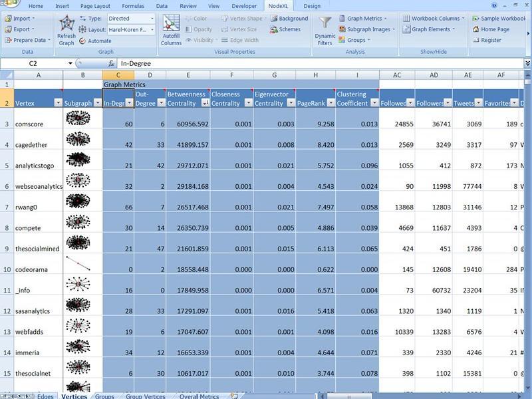Viewport: 532px width, 399px height.
Task: Open the Vertex column filter dropdown
Action: point(59,103)
